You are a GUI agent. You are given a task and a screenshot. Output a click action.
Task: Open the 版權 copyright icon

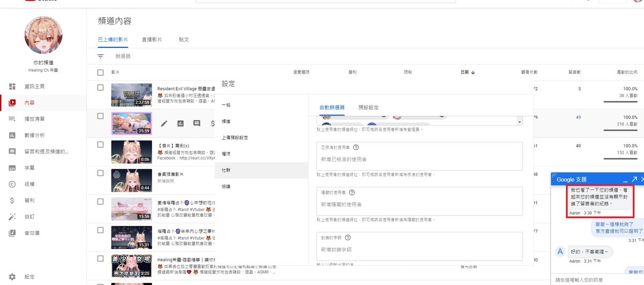12,184
